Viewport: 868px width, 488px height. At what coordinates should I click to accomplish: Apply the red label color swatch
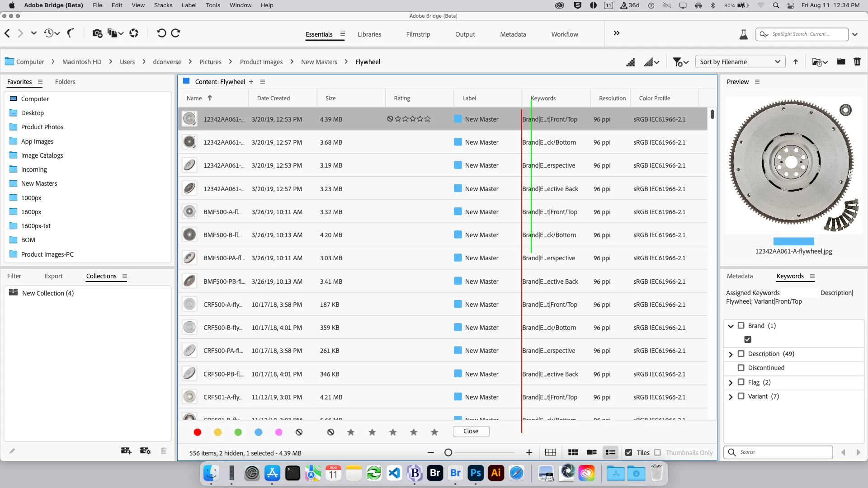pyautogui.click(x=197, y=432)
